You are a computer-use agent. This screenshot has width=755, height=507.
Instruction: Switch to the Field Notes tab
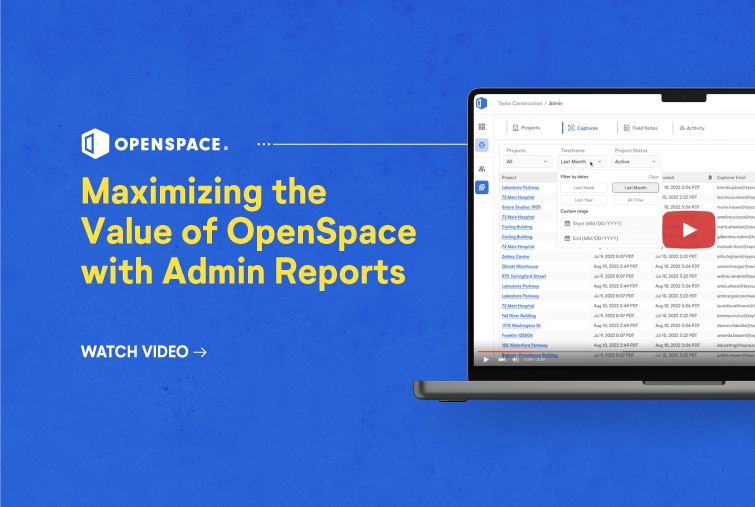coord(639,128)
